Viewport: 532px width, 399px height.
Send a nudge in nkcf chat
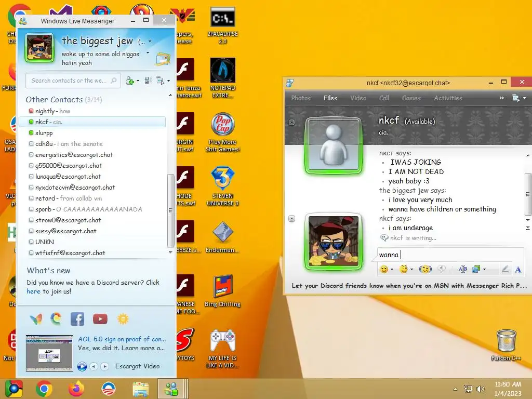click(x=425, y=269)
